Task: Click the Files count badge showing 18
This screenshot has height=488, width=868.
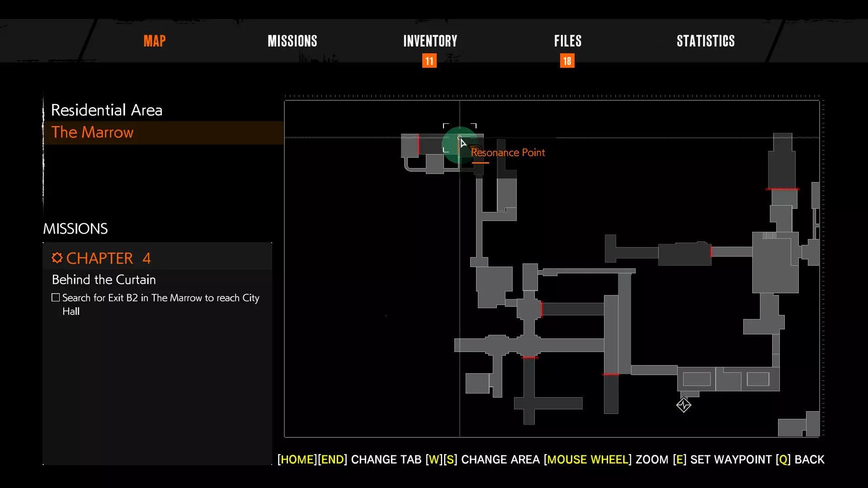Action: 567,61
